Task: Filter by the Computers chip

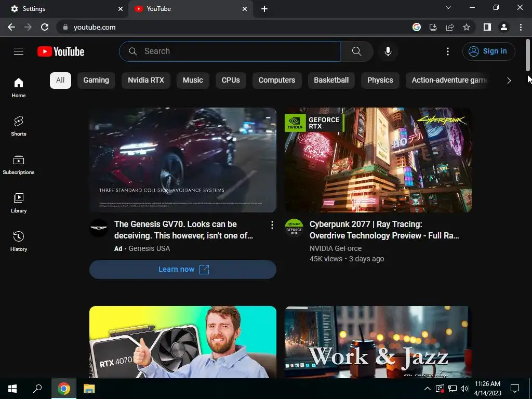Action: click(x=277, y=81)
